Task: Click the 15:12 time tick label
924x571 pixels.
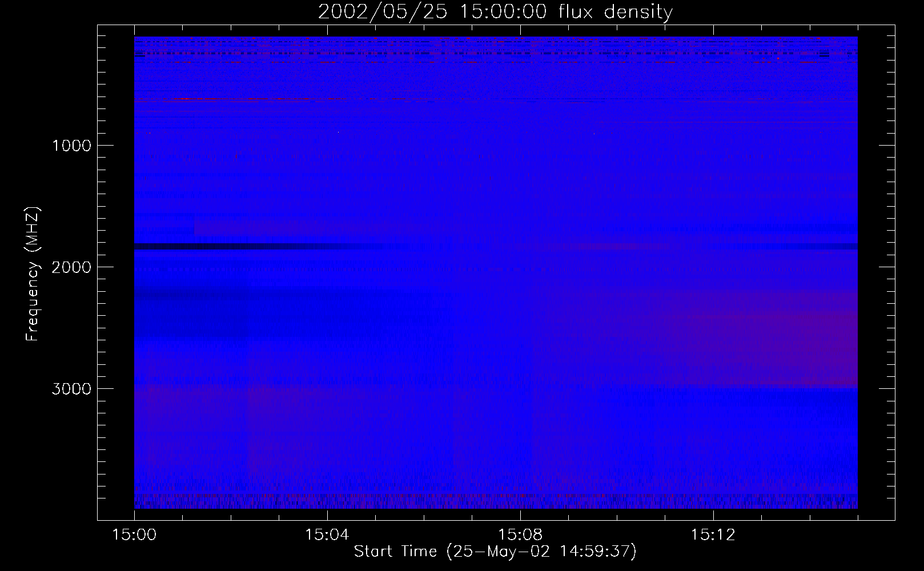Action: 713,535
